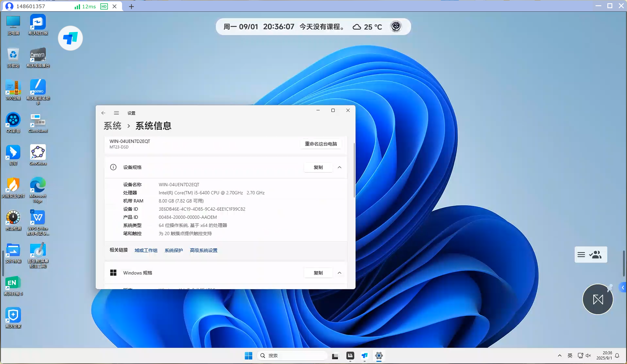
Task: Click the muted volume tray icon
Action: [588, 356]
